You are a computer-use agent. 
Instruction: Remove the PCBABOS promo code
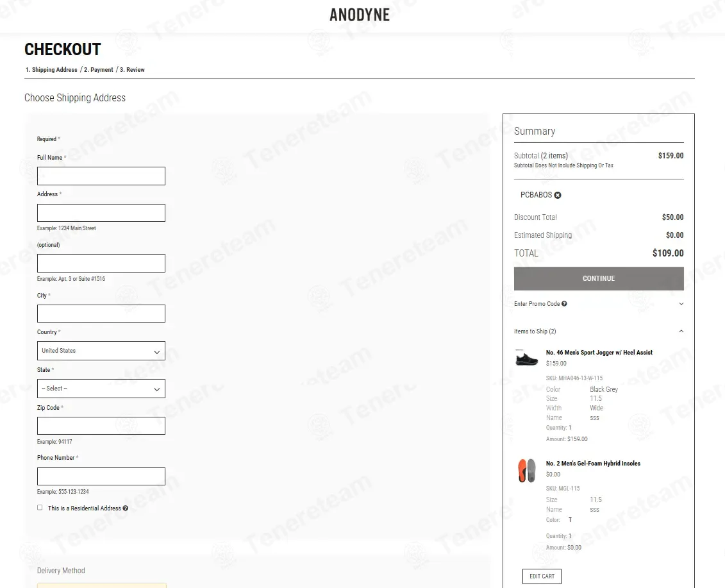[x=558, y=195]
